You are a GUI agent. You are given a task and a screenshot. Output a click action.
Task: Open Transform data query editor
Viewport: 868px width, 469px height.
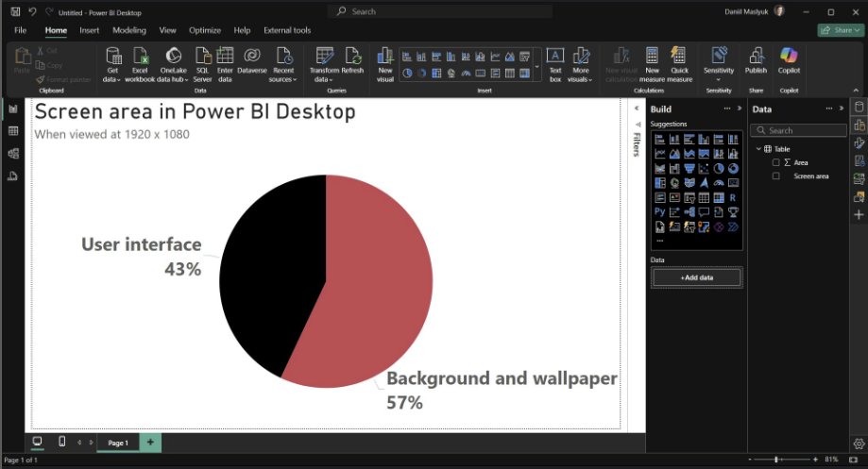click(x=324, y=65)
